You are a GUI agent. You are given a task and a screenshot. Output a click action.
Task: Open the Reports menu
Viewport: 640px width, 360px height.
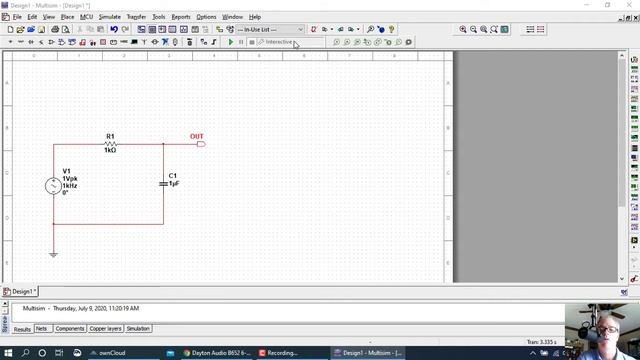point(181,17)
